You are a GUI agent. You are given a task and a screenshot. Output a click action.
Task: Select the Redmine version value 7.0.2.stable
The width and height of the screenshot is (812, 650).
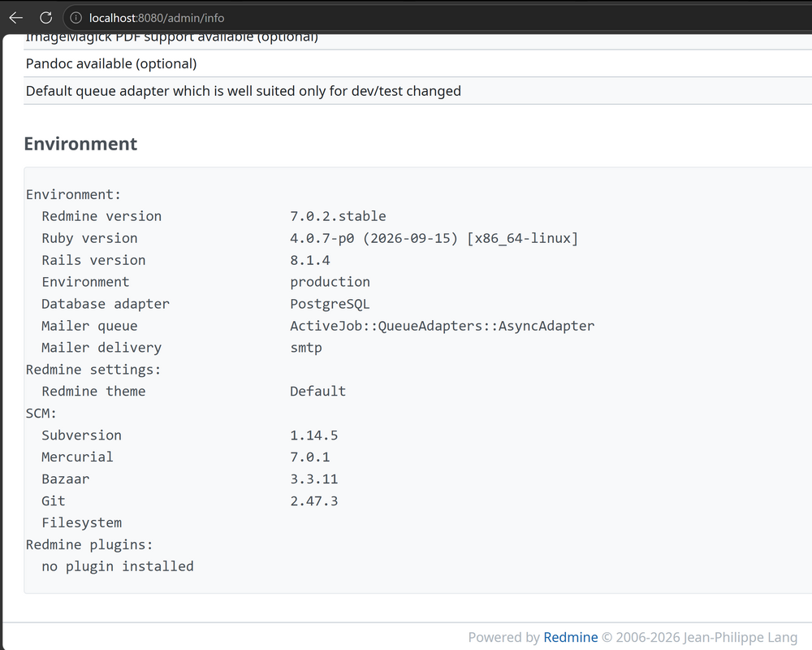point(338,216)
